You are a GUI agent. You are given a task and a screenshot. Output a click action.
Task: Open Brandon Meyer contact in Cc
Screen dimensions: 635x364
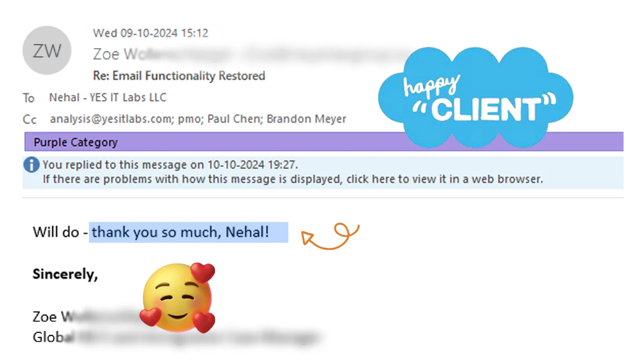(306, 119)
